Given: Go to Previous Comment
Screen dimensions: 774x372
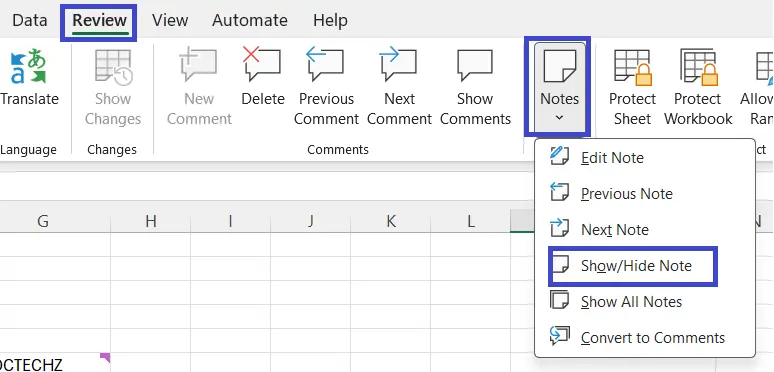Looking at the screenshot, I should click(x=326, y=87).
